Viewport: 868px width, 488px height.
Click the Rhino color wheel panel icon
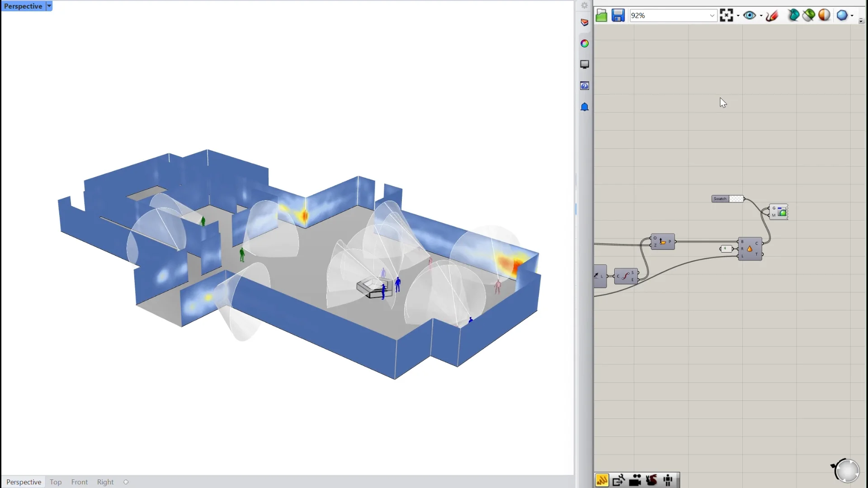tap(585, 43)
